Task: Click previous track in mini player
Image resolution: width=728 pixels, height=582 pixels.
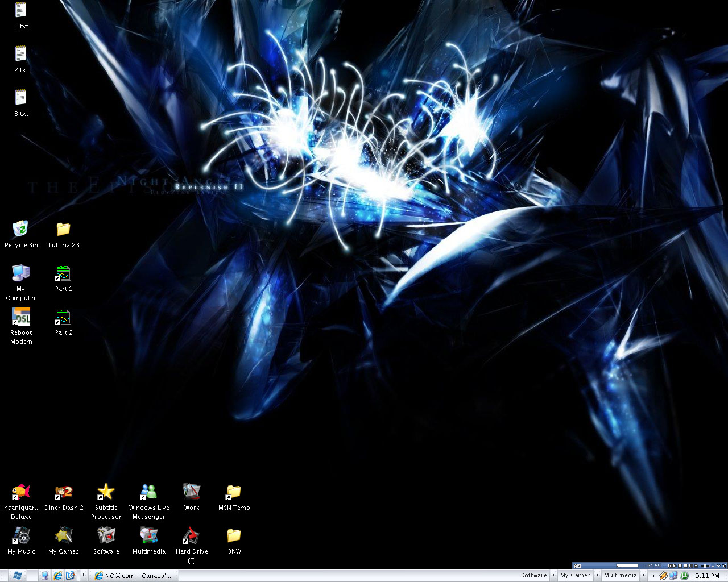Action: pyautogui.click(x=670, y=566)
